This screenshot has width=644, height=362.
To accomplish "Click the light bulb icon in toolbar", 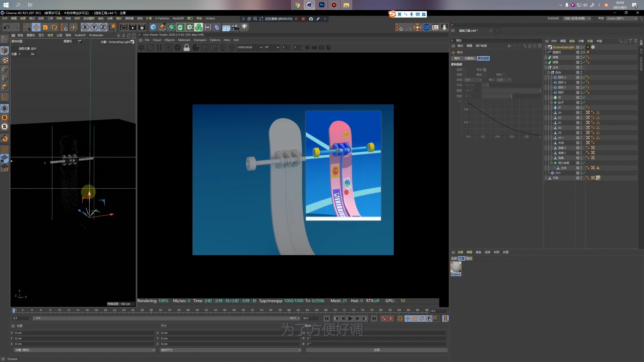I will coord(245,27).
